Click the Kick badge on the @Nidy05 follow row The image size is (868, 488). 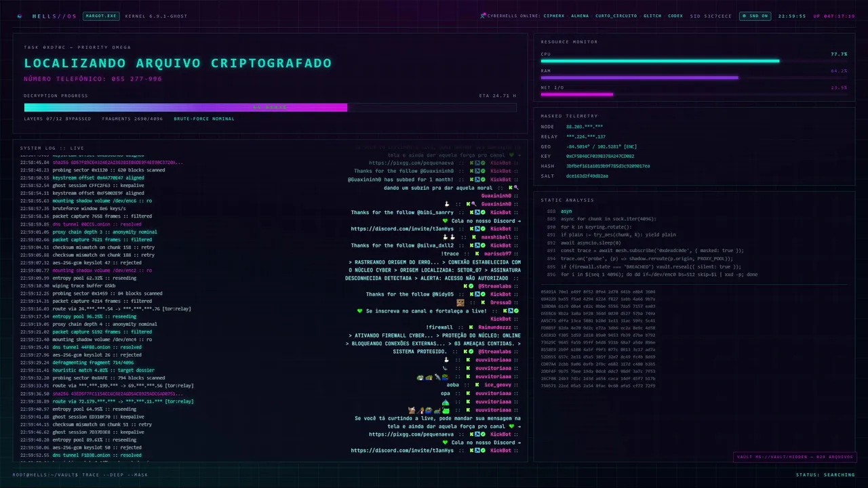coord(472,294)
